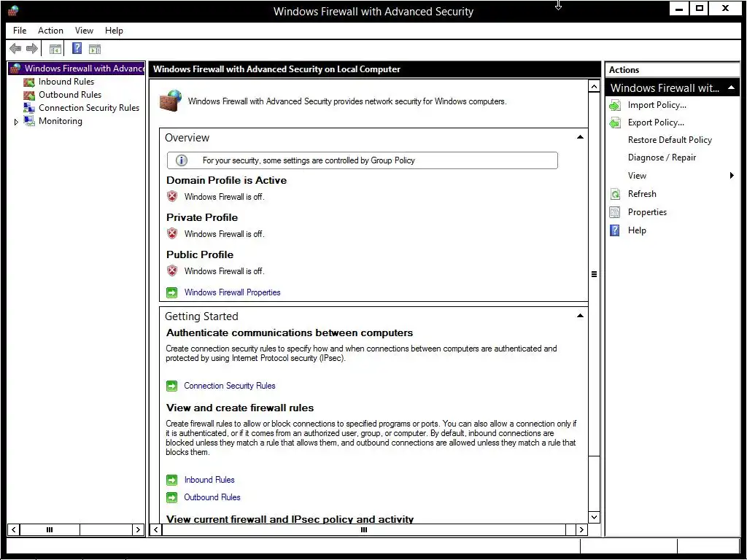
Task: Open the File menu
Action: (20, 31)
